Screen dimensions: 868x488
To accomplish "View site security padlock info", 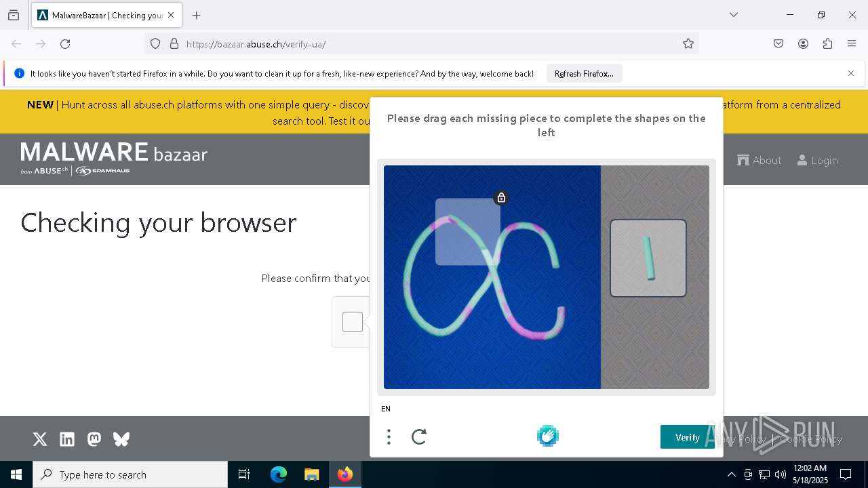I will 174,44.
